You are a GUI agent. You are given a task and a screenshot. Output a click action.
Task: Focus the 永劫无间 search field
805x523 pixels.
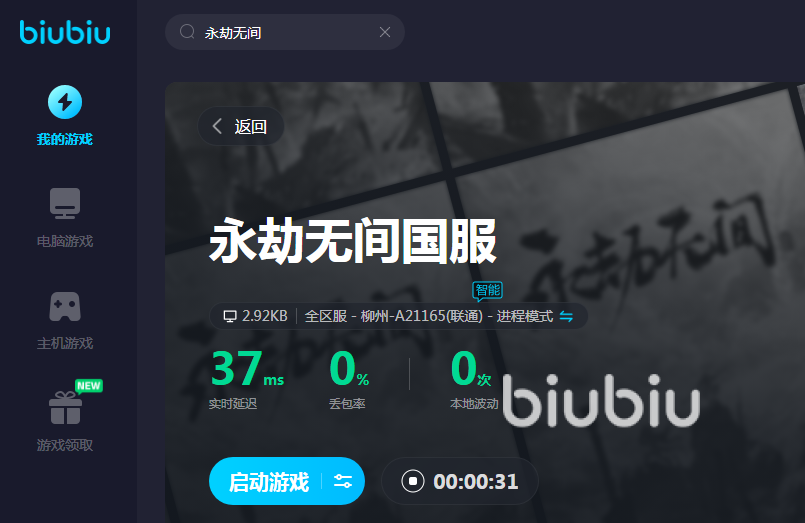[284, 32]
